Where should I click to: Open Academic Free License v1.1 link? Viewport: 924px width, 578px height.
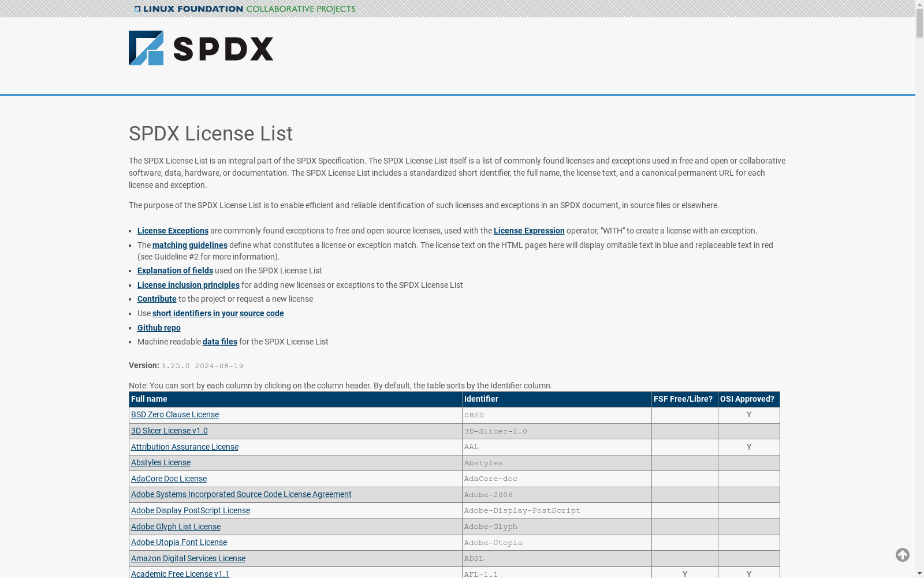click(180, 574)
